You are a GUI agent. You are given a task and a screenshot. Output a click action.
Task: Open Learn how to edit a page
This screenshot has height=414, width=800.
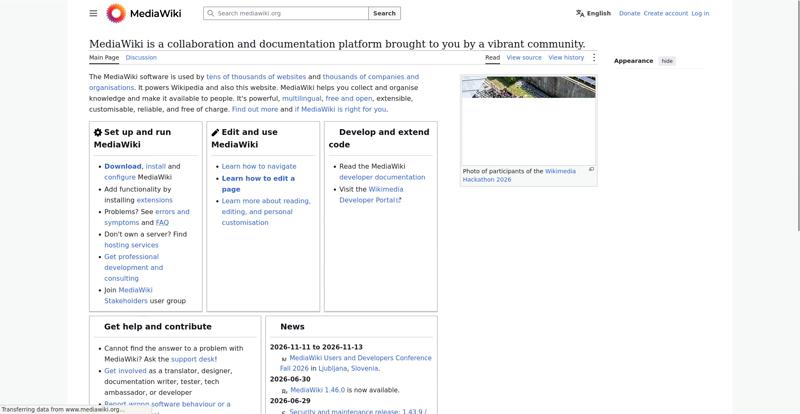point(258,184)
